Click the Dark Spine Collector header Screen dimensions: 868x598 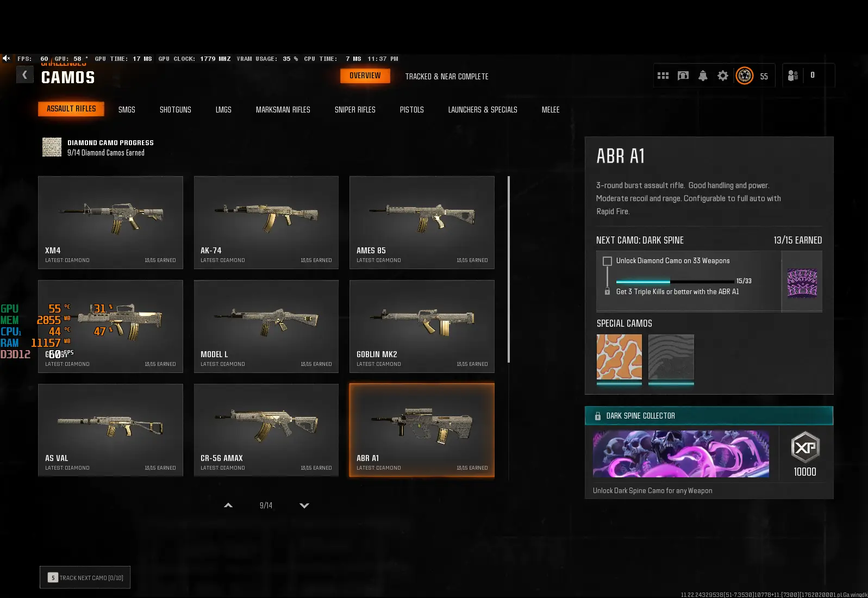click(709, 416)
